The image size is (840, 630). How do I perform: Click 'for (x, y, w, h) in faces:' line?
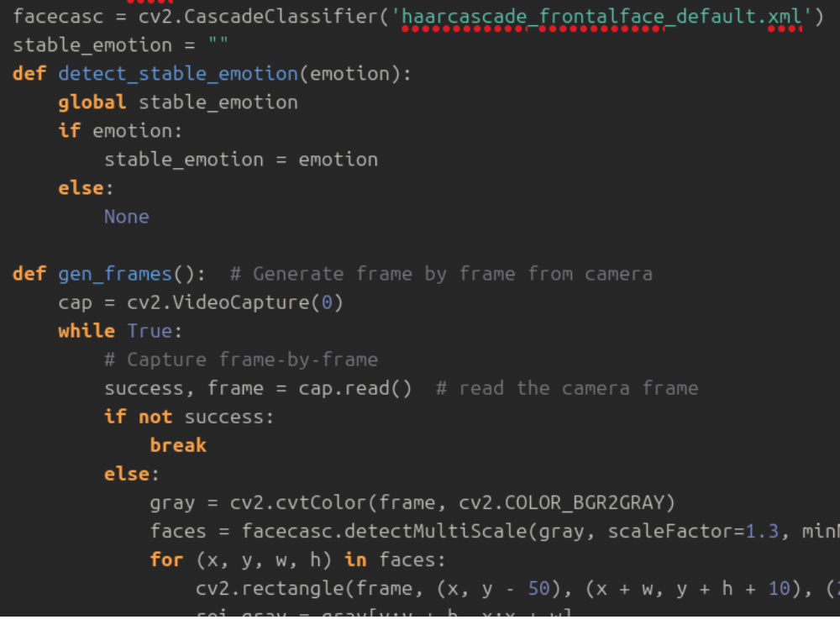click(298, 559)
